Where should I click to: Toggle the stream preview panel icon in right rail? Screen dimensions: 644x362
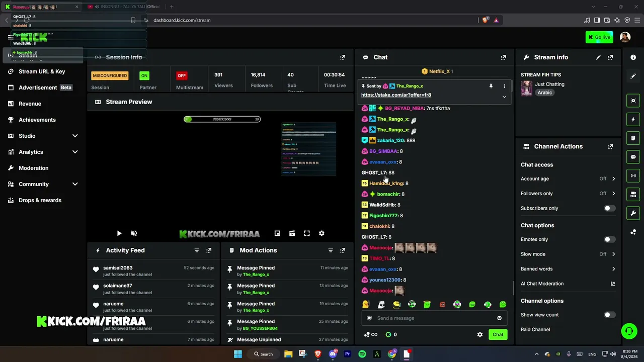pyautogui.click(x=633, y=101)
